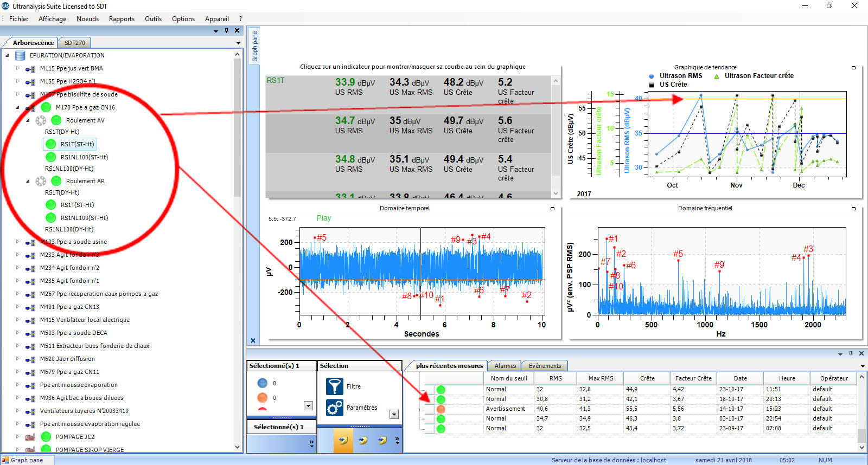Viewport: 868px width, 465px height.
Task: Click the Filtre button label
Action: click(x=354, y=386)
